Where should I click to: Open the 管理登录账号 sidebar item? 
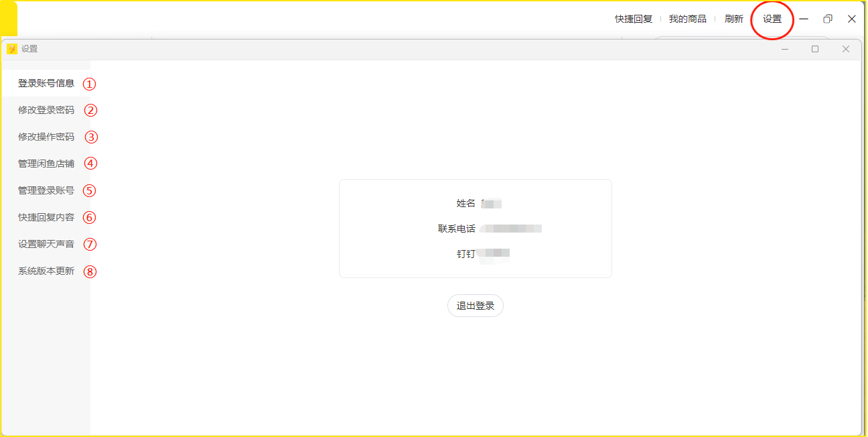pyautogui.click(x=46, y=190)
